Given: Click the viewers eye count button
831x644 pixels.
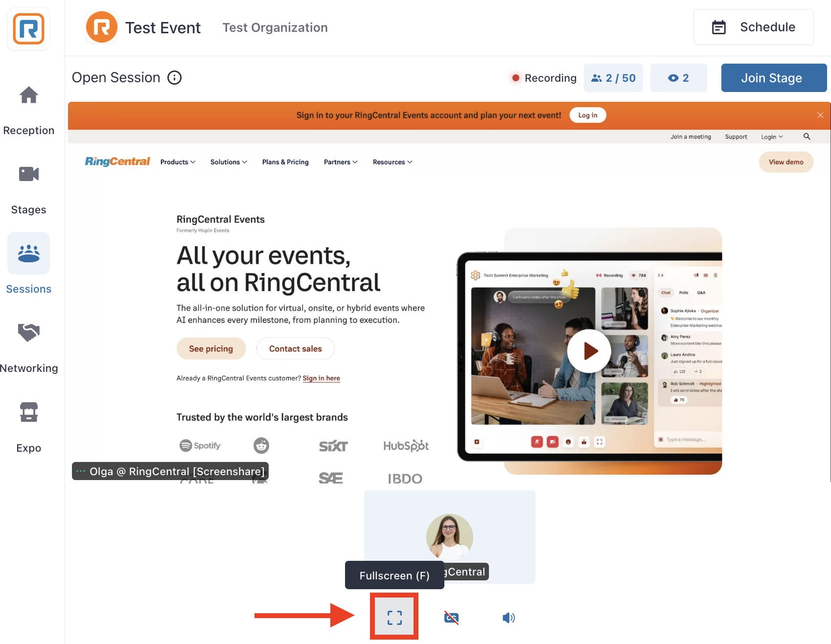Looking at the screenshot, I should 679,78.
